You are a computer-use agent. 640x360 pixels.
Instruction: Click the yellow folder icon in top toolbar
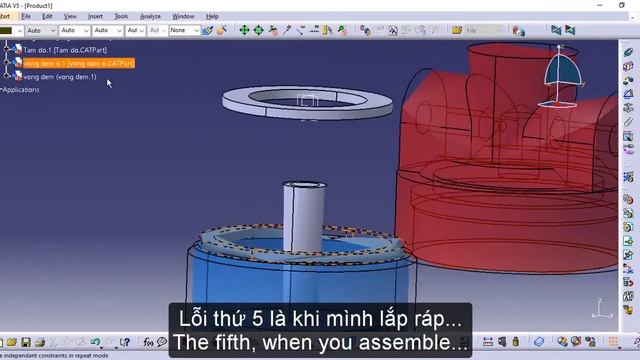coord(457,30)
